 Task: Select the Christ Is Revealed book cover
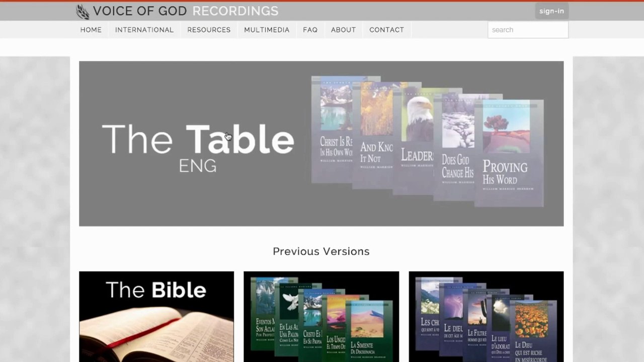[332, 129]
